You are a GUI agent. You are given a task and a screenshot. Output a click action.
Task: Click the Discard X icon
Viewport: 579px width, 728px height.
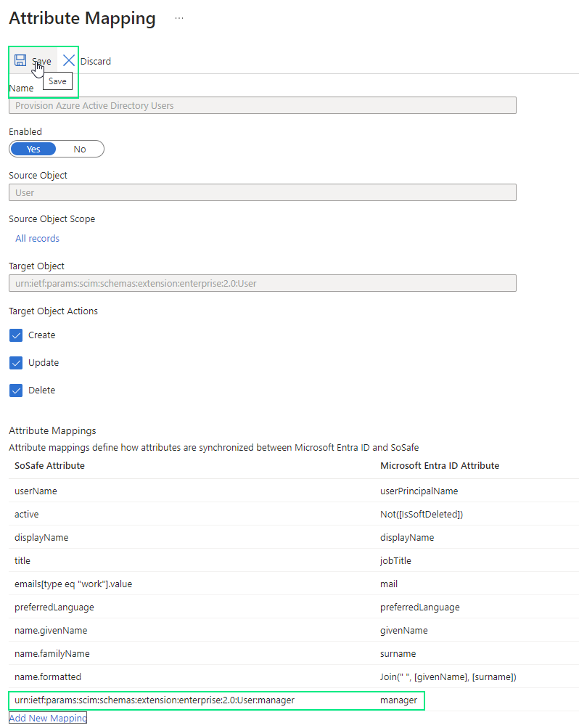(69, 60)
